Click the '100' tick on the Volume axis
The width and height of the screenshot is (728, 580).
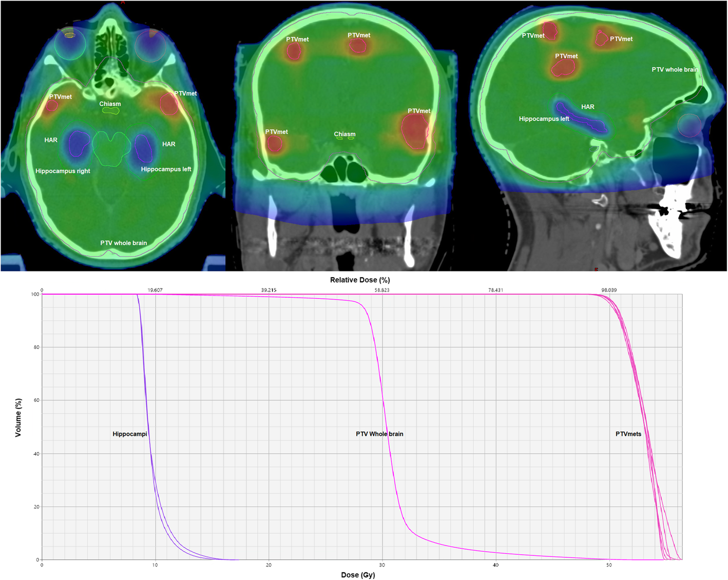click(x=35, y=294)
